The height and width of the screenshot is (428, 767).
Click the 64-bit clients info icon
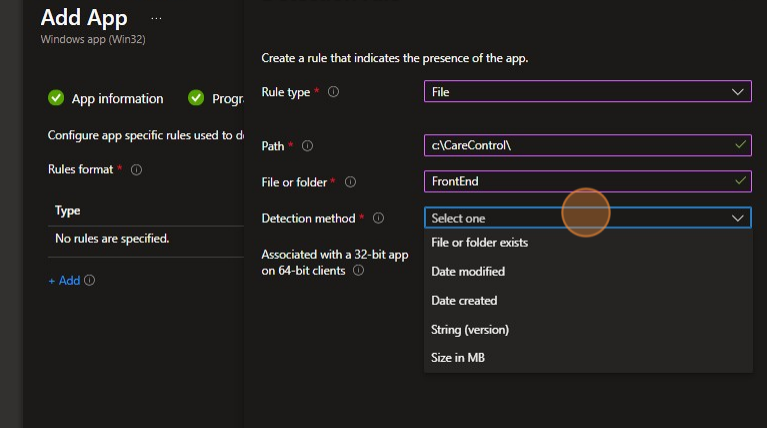click(357, 270)
